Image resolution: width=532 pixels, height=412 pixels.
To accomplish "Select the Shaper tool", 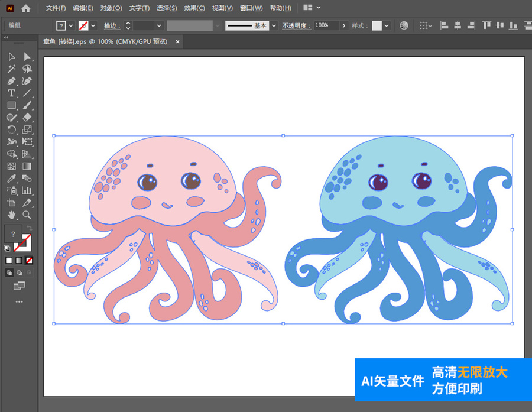I will coord(11,118).
